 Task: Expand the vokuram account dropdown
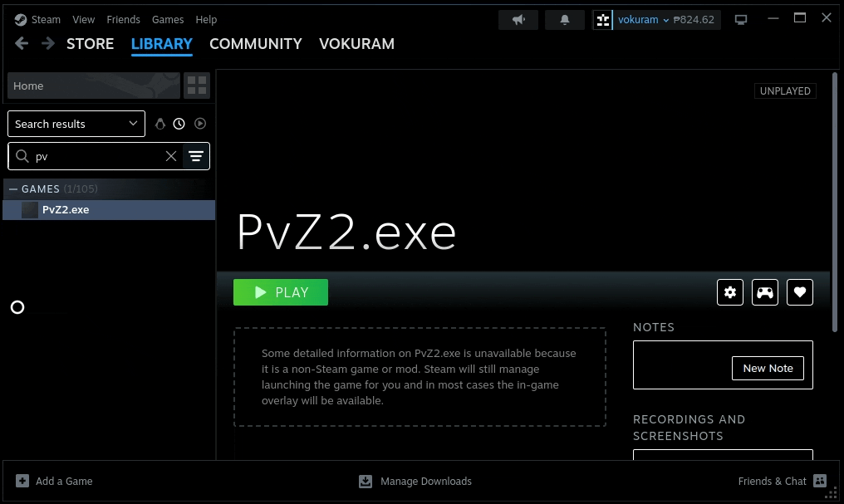643,20
